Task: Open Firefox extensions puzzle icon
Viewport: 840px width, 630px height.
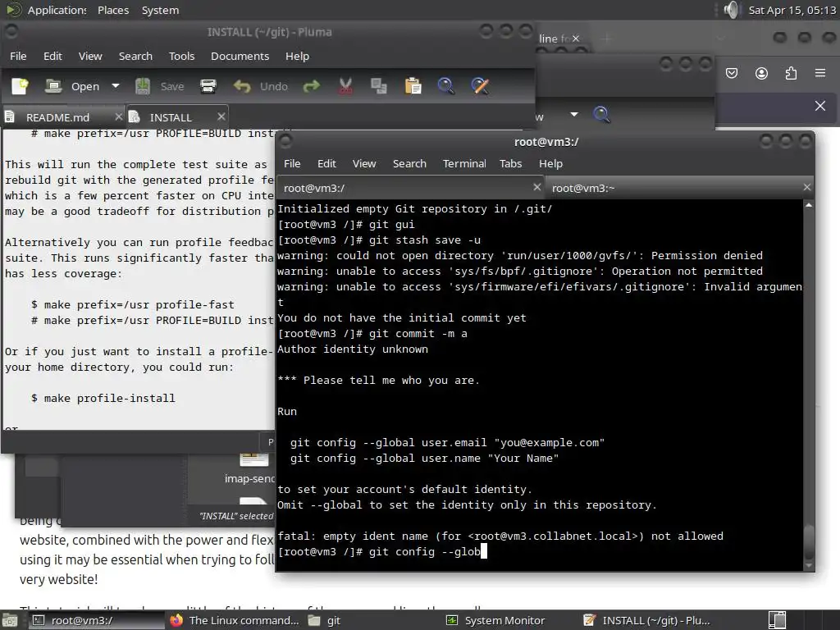Action: pos(791,73)
